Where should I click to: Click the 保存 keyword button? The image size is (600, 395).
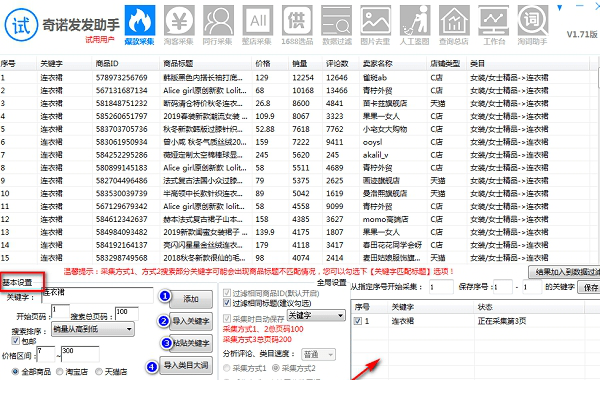[x=589, y=287]
